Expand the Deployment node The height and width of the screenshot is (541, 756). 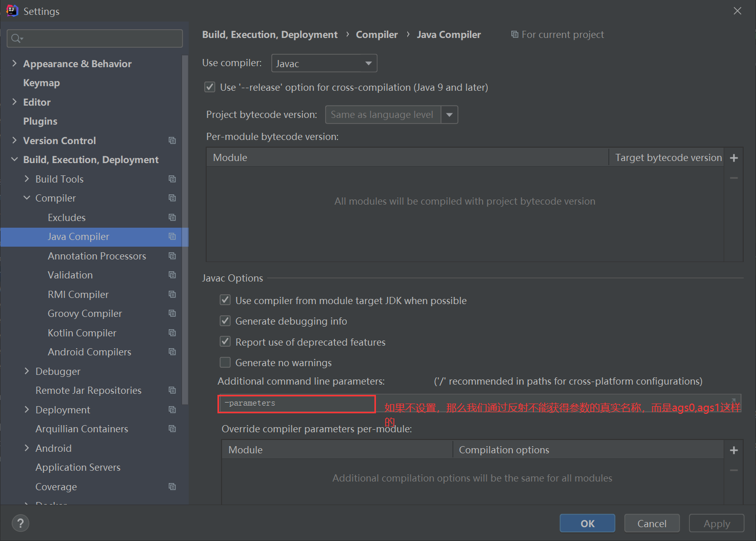coord(27,410)
